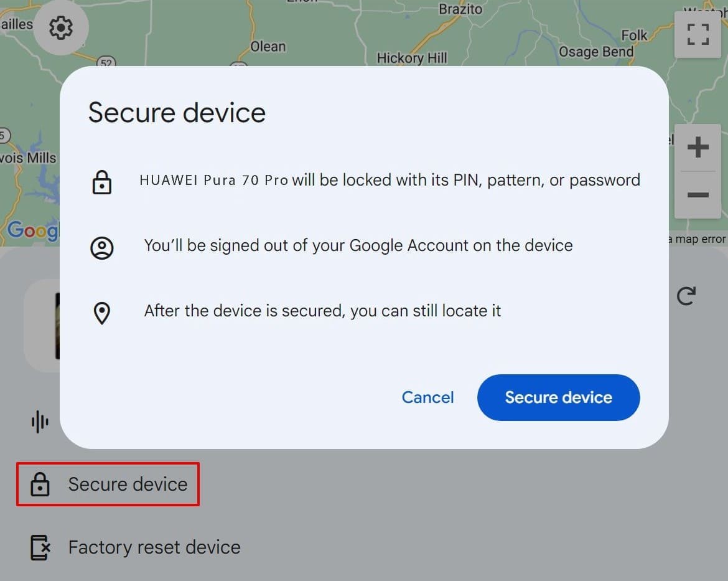
Task: Enter fullscreen map view
Action: tap(698, 35)
